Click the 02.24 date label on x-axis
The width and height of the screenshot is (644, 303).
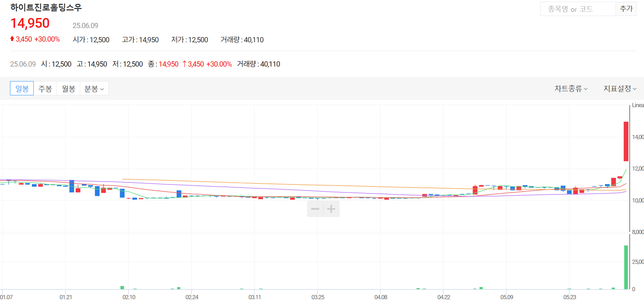(192, 297)
